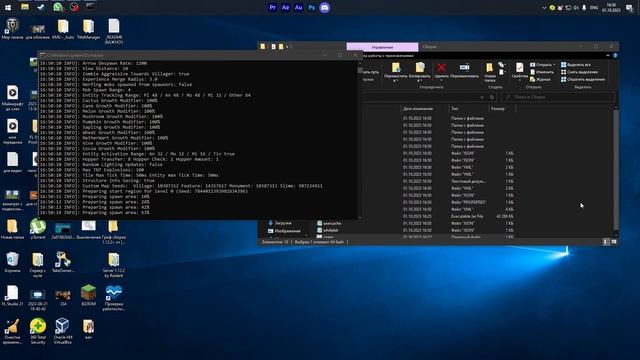Click Invert selection in Explorer ribbon
Image resolution: width=640 pixels, height=360 pixels.
[x=583, y=79]
